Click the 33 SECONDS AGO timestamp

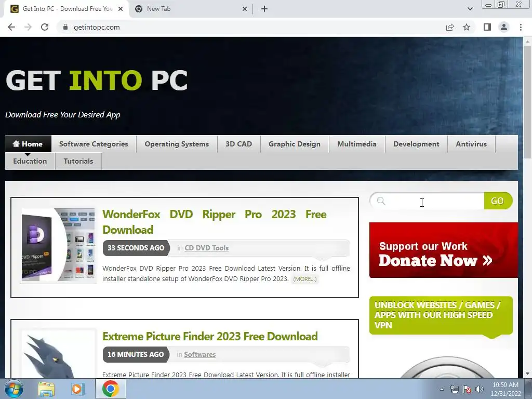click(x=136, y=248)
